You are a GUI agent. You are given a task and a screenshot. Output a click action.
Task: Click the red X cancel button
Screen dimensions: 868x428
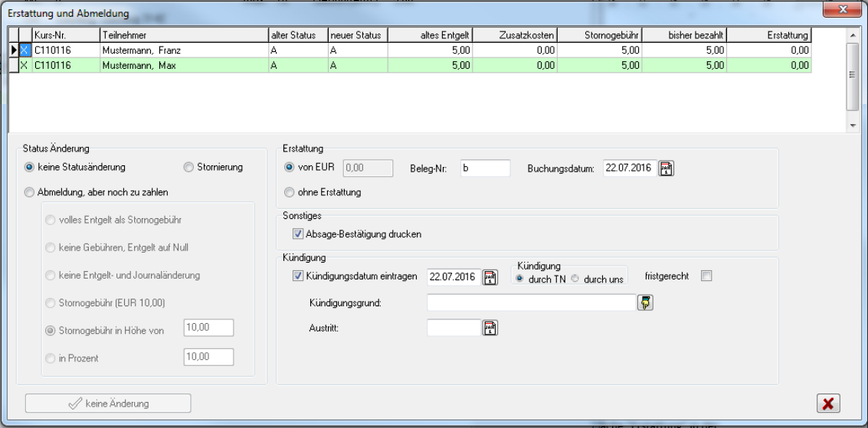point(828,403)
